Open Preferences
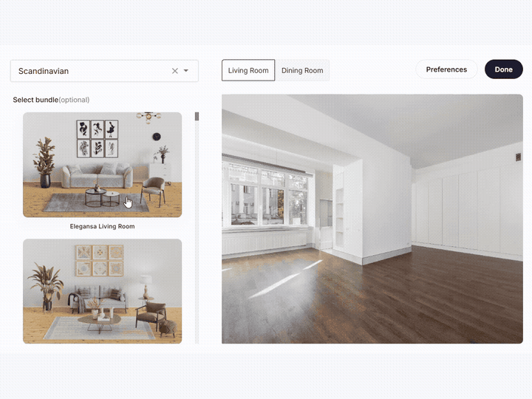The height and width of the screenshot is (399, 532). 446,69
